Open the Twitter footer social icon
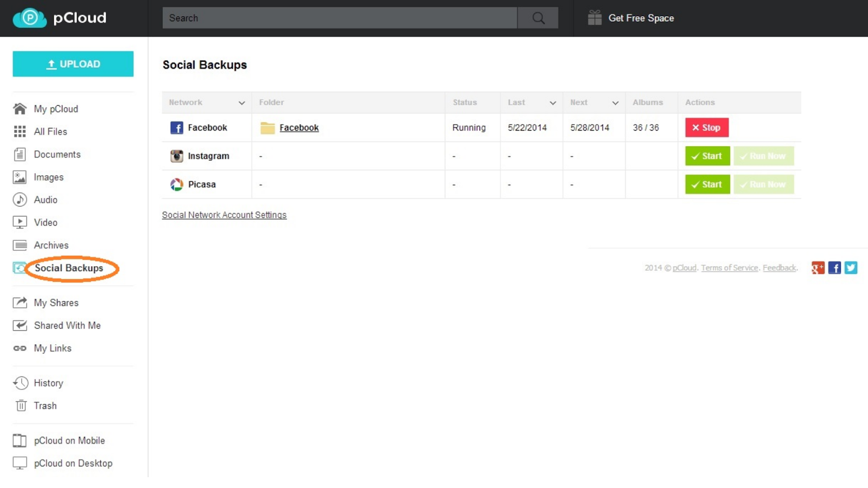The height and width of the screenshot is (488, 868). (851, 268)
